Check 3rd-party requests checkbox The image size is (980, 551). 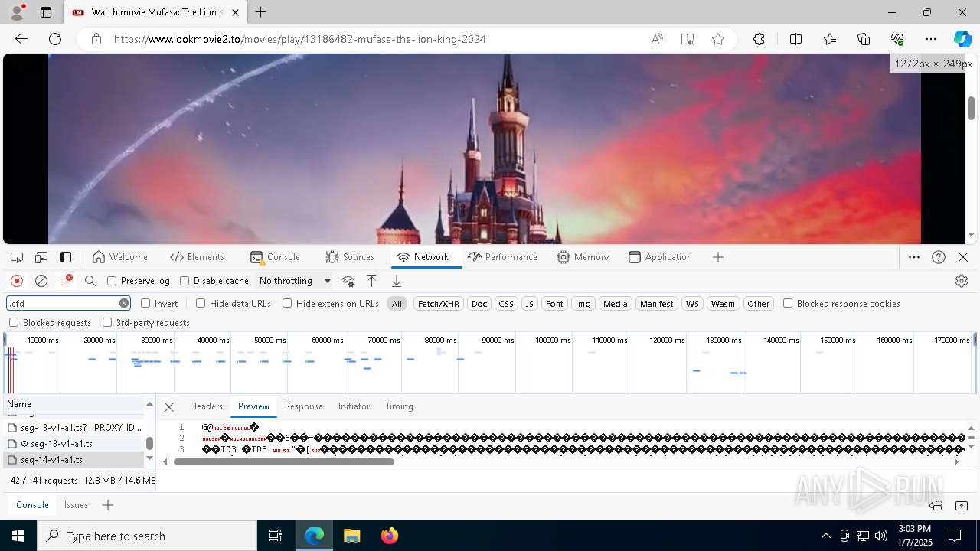[107, 323]
